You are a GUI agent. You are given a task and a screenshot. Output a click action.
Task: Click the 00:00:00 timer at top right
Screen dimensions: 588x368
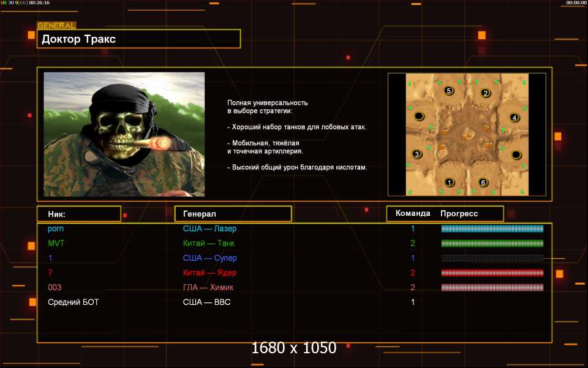coord(576,2)
